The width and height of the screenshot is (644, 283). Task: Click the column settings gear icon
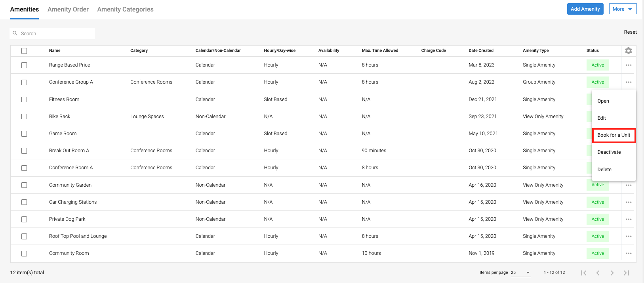click(628, 51)
